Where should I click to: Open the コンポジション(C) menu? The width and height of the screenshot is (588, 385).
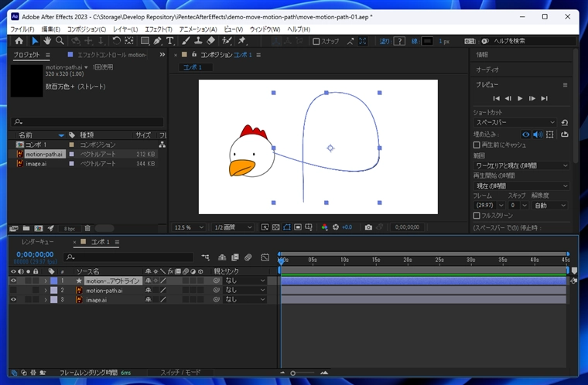pos(87,29)
